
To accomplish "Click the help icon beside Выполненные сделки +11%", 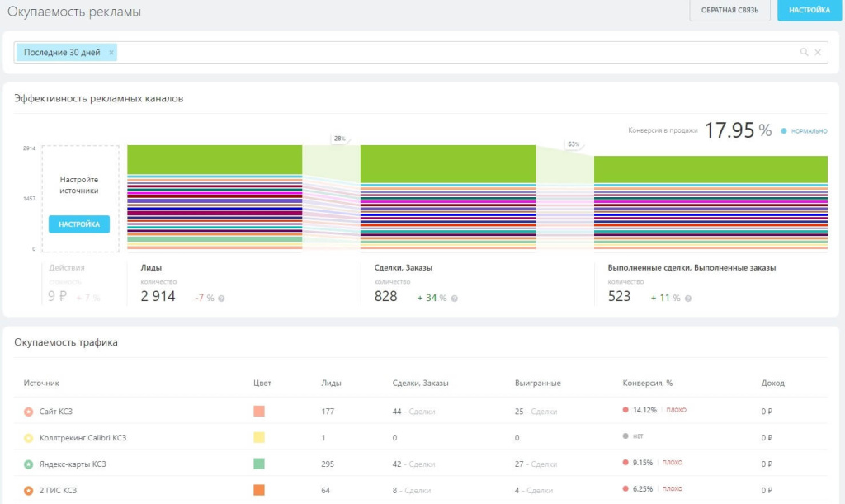I will click(687, 299).
